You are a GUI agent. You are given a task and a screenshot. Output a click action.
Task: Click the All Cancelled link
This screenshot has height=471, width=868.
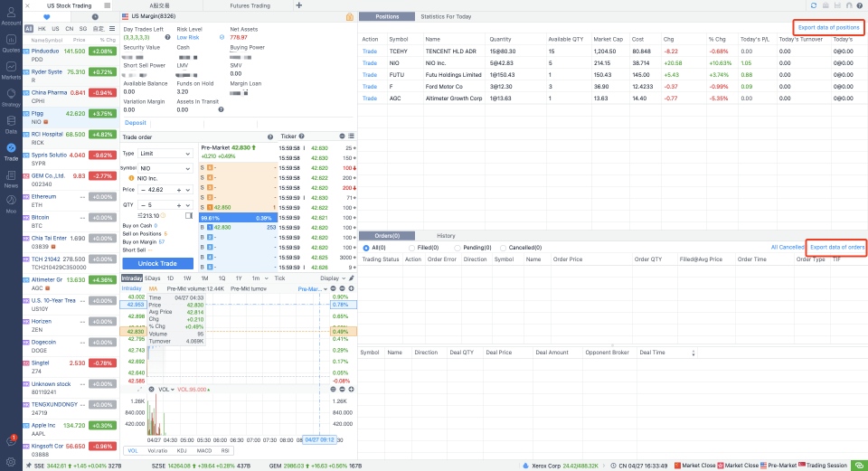coord(788,247)
